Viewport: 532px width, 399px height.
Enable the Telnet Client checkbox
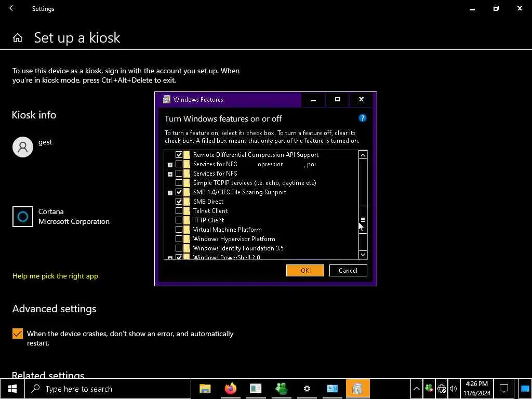pyautogui.click(x=179, y=211)
